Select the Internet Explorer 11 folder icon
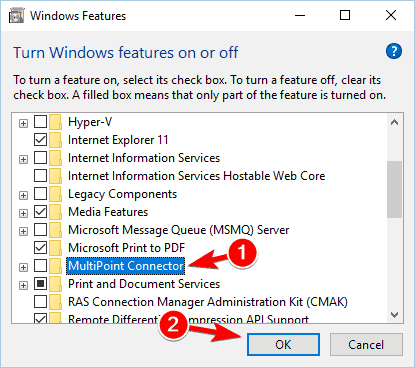 (x=55, y=140)
